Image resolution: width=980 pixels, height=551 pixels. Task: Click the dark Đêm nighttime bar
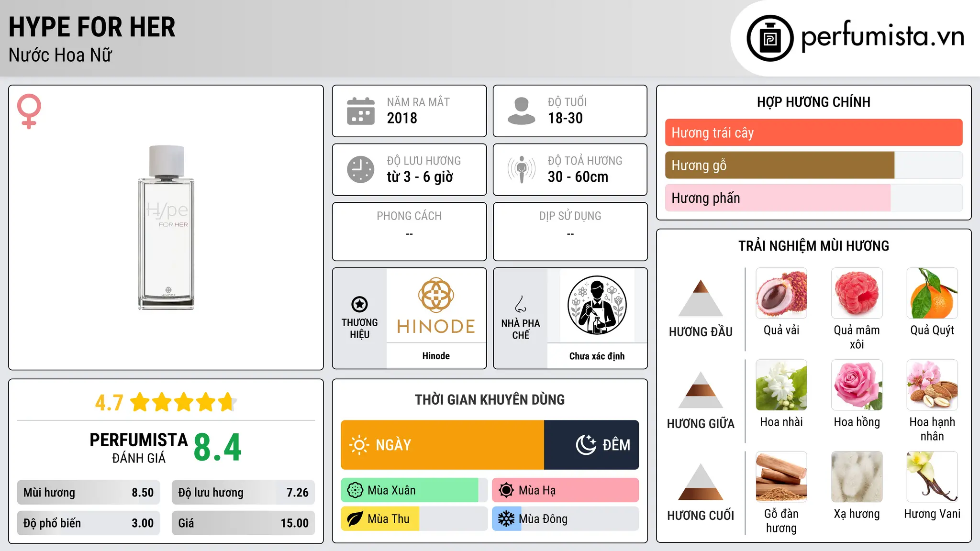click(591, 445)
